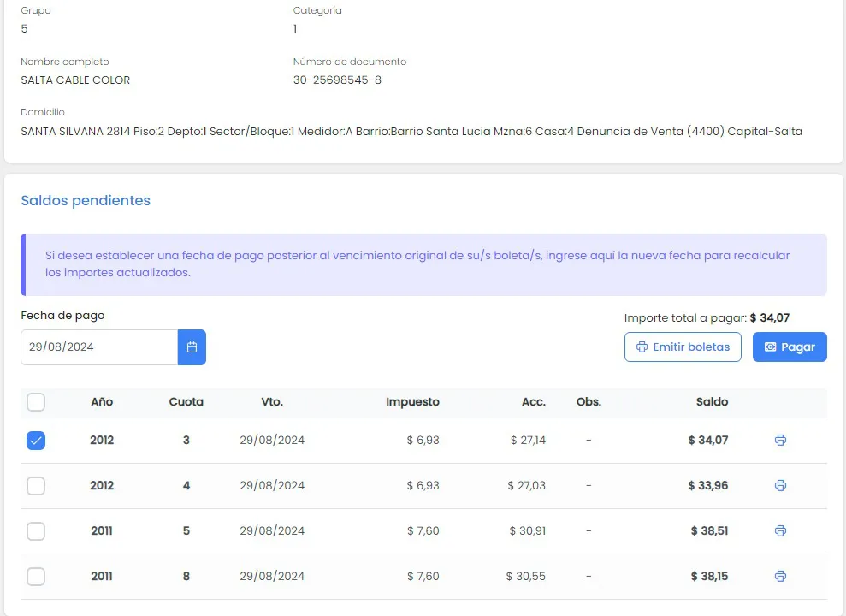Click the Vto. column header

click(272, 402)
